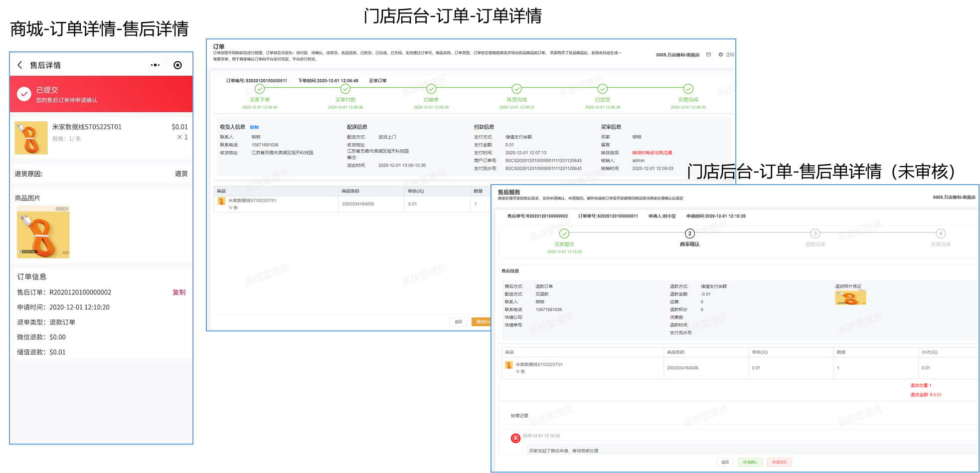Open the mail envelope icon in order header
Screen dimensions: 980x473
pyautogui.click(x=708, y=54)
